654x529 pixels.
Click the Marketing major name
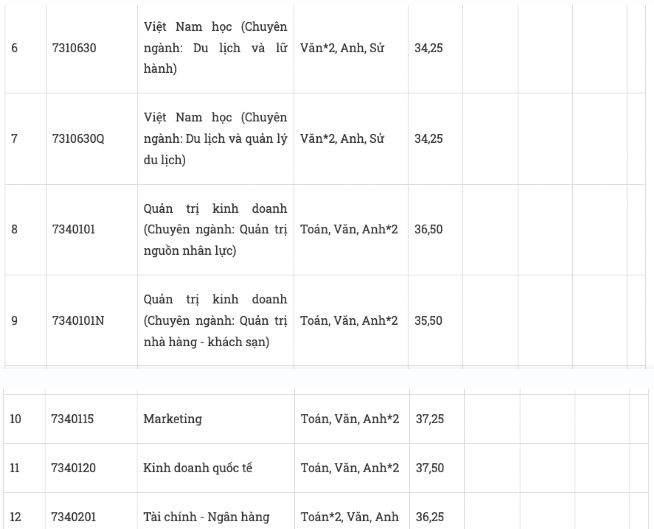click(172, 419)
